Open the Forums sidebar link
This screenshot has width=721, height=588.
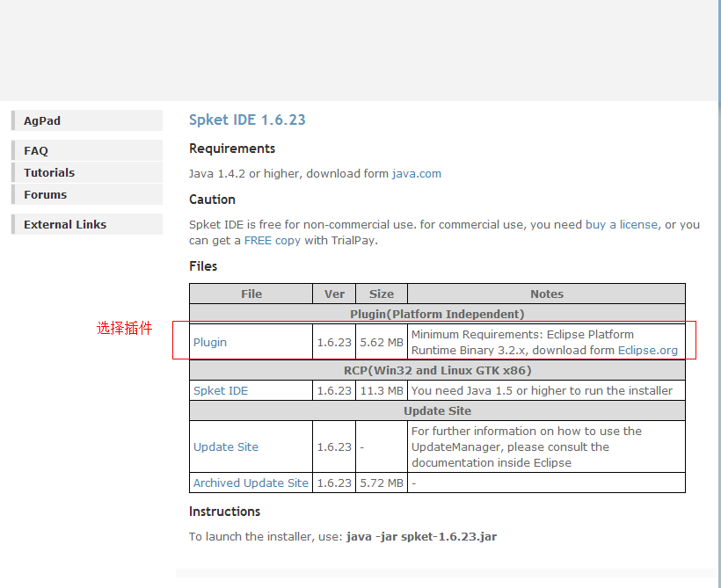point(87,194)
